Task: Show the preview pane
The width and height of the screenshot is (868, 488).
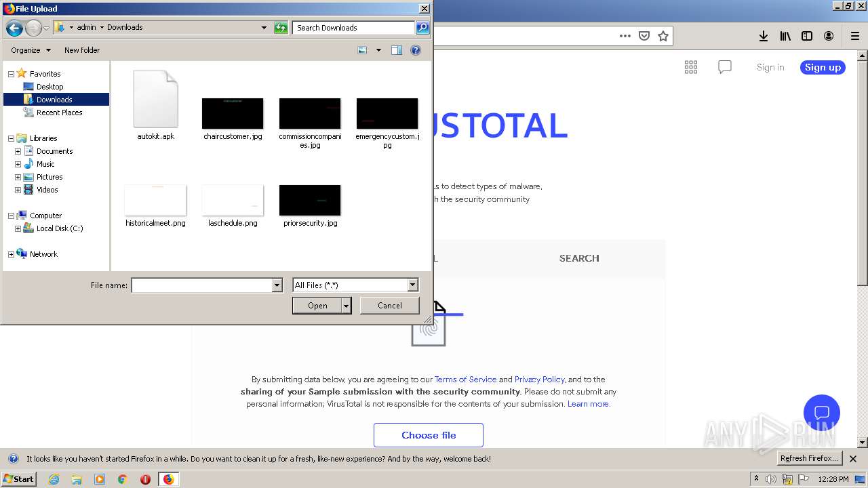Action: click(397, 50)
